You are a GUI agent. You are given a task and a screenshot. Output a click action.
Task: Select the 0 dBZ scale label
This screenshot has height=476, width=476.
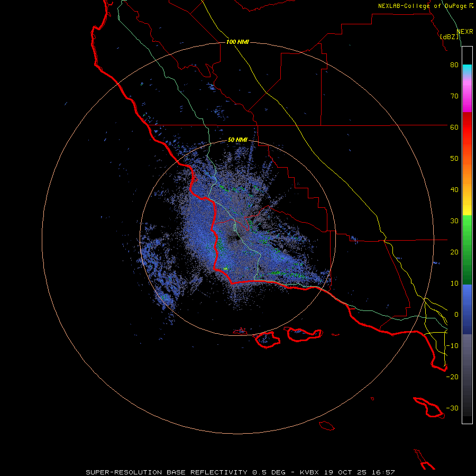(456, 315)
